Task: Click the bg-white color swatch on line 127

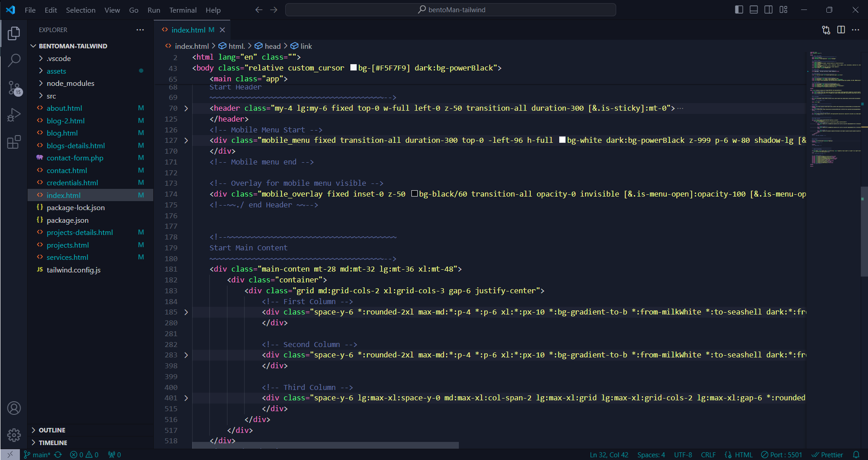Action: [562, 140]
